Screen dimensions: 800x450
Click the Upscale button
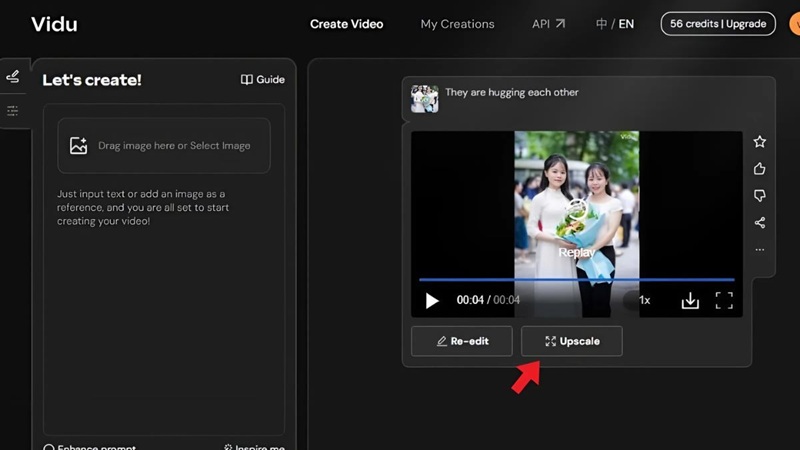pos(571,341)
